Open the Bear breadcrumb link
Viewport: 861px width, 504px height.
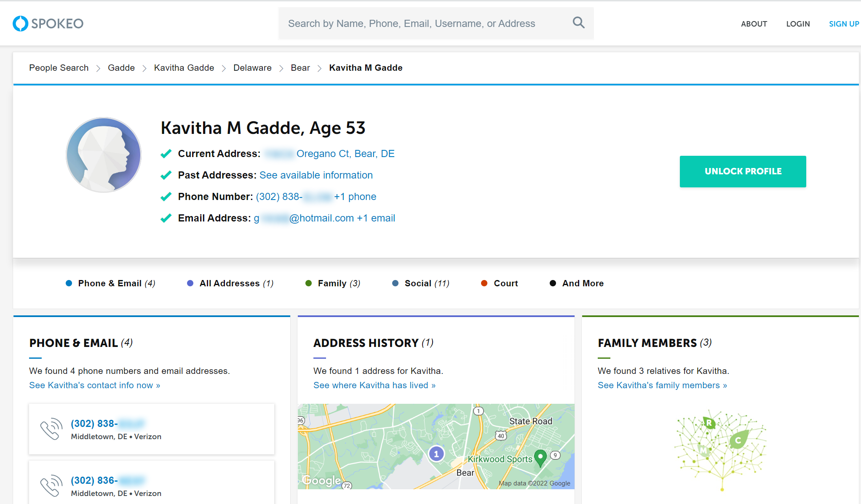[300, 68]
